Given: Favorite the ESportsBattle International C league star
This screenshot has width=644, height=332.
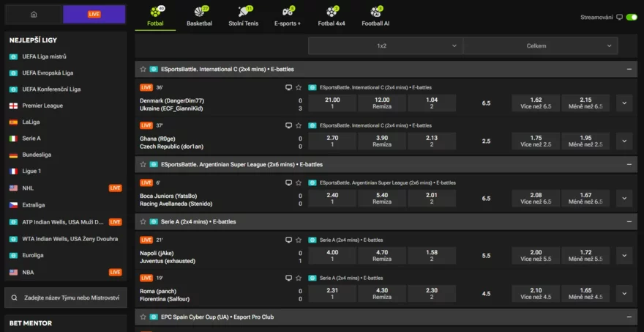Looking at the screenshot, I should click(143, 69).
